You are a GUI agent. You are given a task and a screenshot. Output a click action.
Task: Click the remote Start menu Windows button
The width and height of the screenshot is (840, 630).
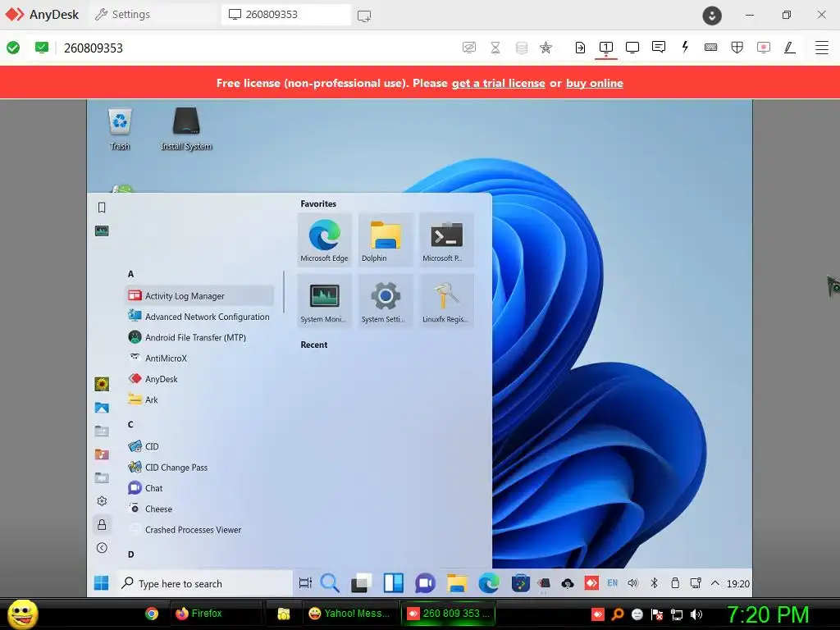101,583
